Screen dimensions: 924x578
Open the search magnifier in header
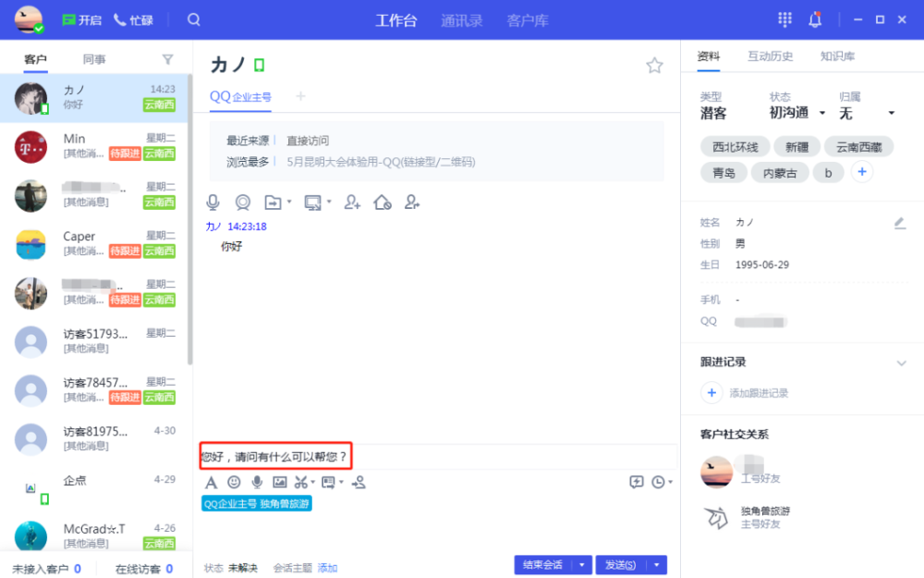pyautogui.click(x=194, y=20)
